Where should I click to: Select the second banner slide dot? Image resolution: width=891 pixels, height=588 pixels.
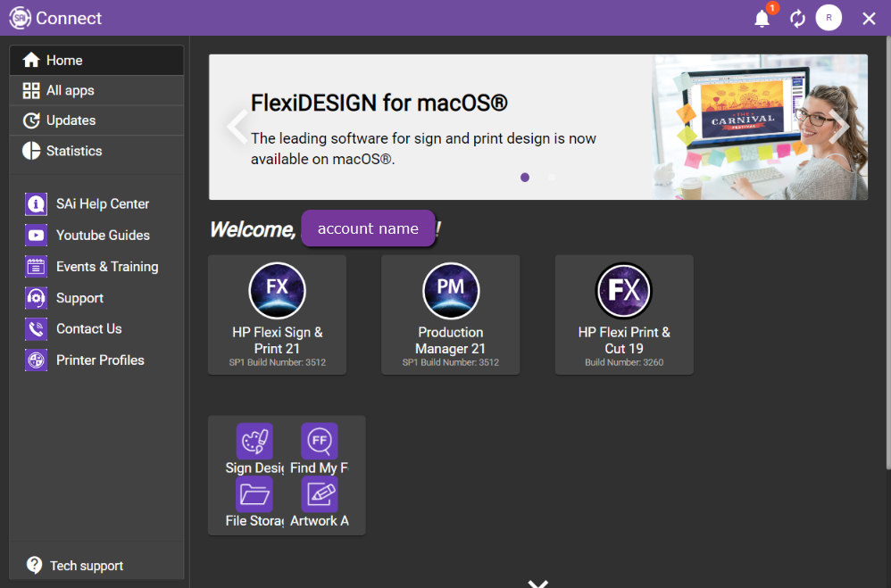click(x=551, y=178)
